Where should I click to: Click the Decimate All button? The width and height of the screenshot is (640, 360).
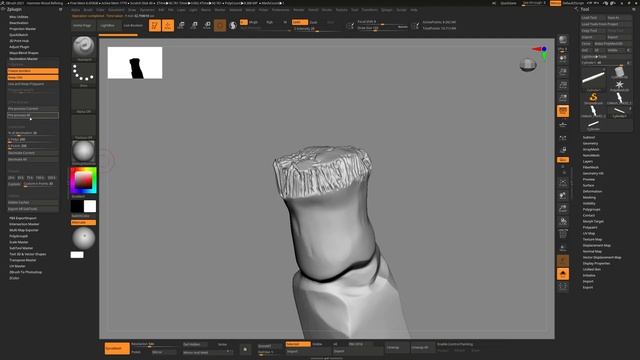[33, 160]
